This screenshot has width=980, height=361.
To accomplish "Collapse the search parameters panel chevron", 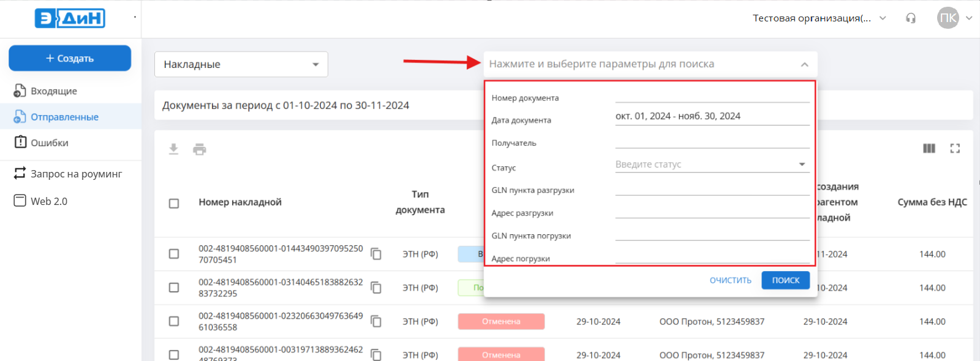I will (804, 64).
